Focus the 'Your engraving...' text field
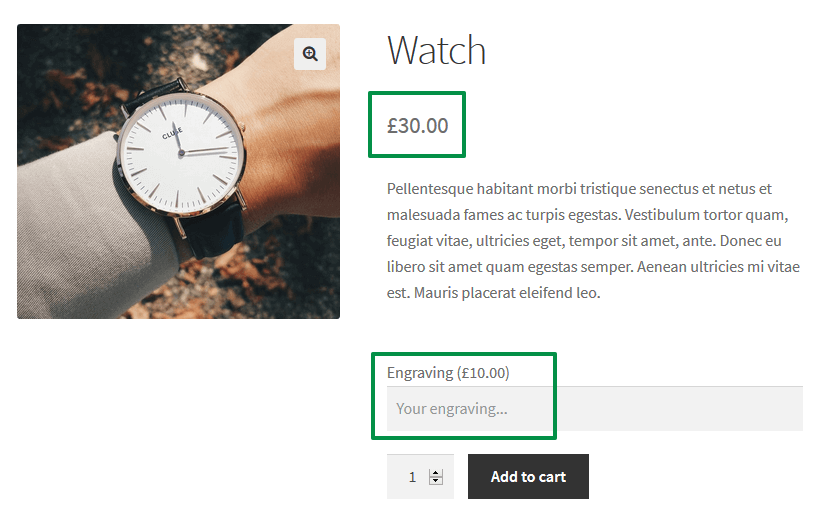The image size is (813, 514). (x=595, y=409)
